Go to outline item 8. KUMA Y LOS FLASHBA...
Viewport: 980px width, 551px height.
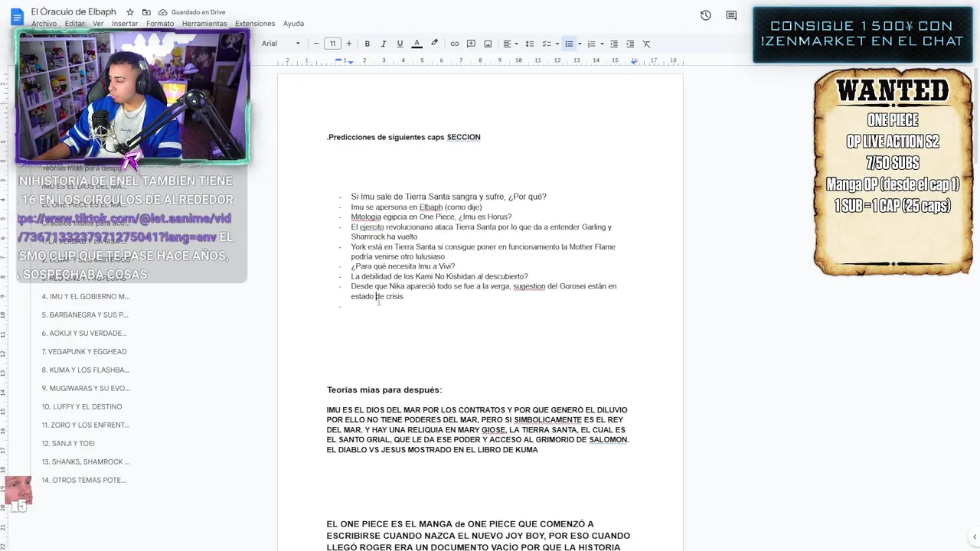[86, 370]
